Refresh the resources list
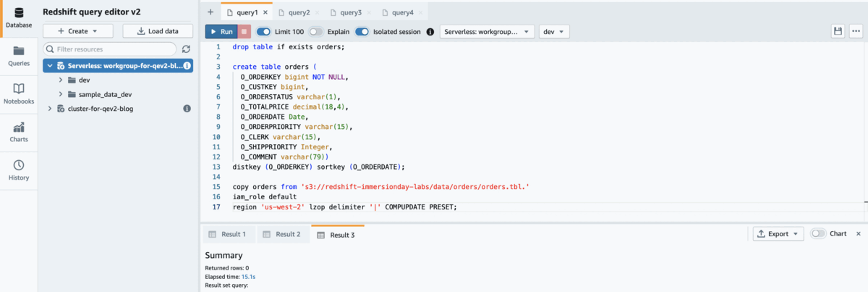The height and width of the screenshot is (292, 868). point(186,49)
